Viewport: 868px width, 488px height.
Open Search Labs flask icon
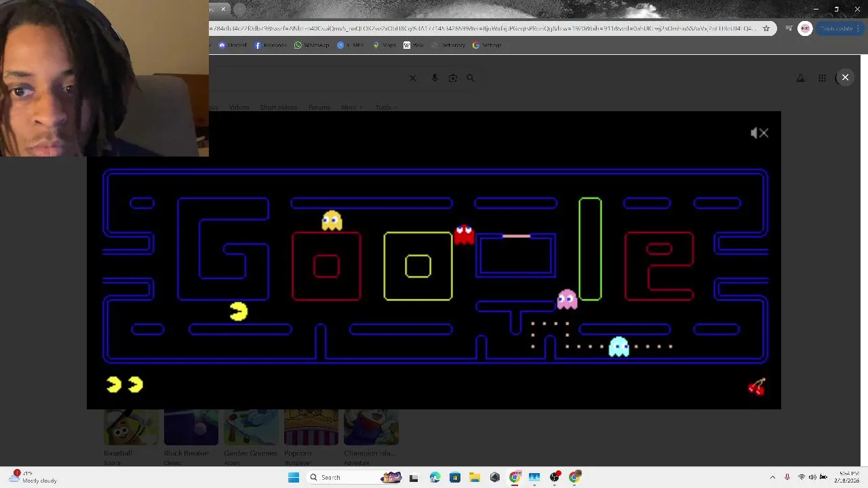point(801,78)
